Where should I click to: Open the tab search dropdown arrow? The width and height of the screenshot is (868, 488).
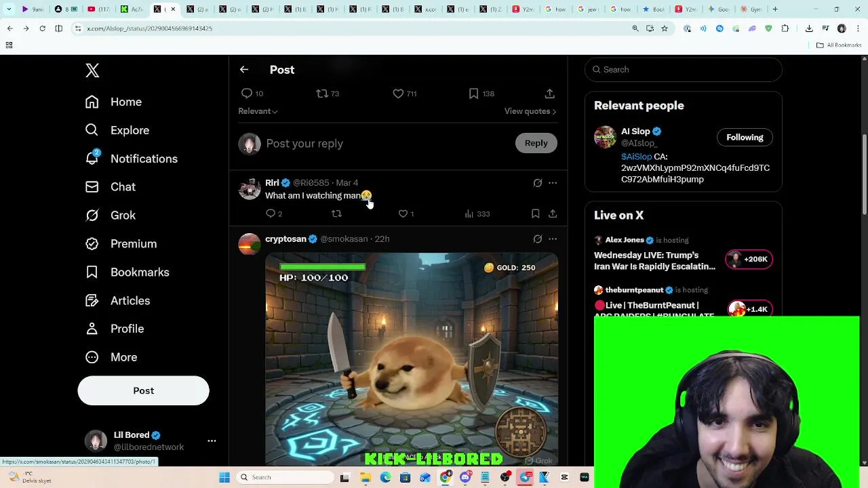coord(9,9)
